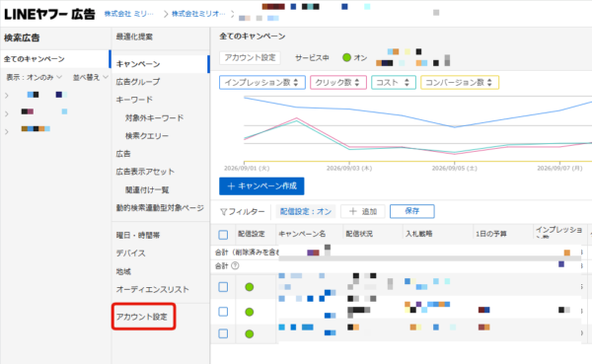Open アカウント設定 in the side menu

pyautogui.click(x=141, y=317)
